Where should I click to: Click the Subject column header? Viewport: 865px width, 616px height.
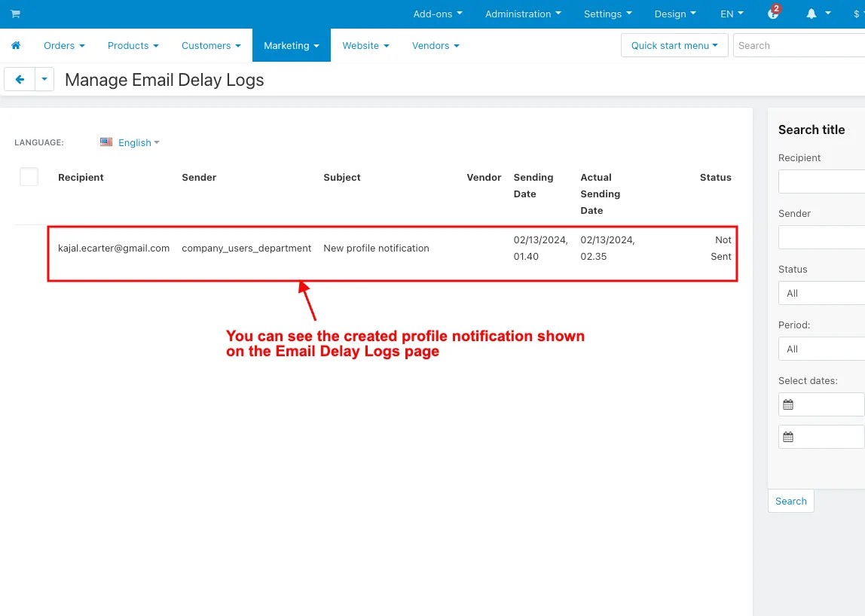(342, 177)
